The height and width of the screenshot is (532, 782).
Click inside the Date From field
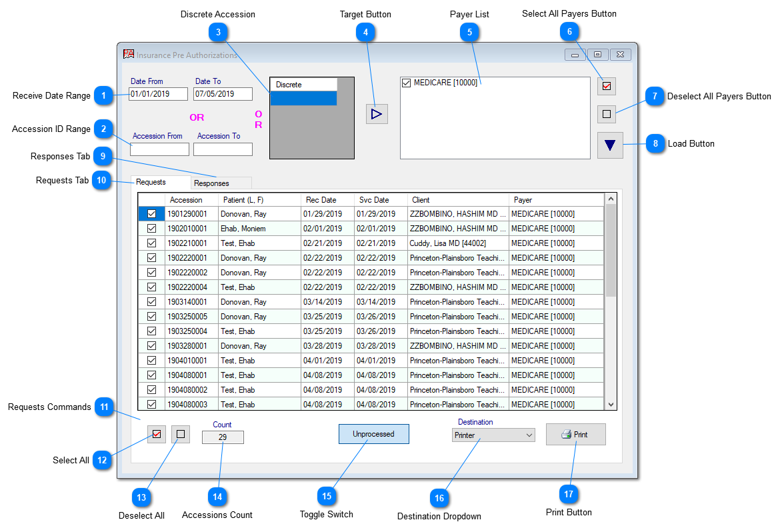[x=159, y=94]
